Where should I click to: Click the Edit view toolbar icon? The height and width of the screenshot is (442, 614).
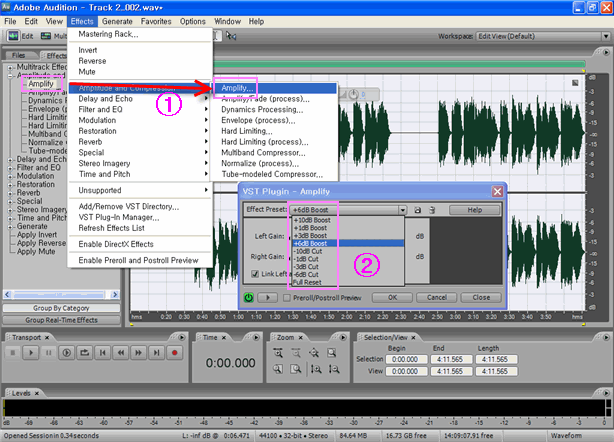click(13, 35)
